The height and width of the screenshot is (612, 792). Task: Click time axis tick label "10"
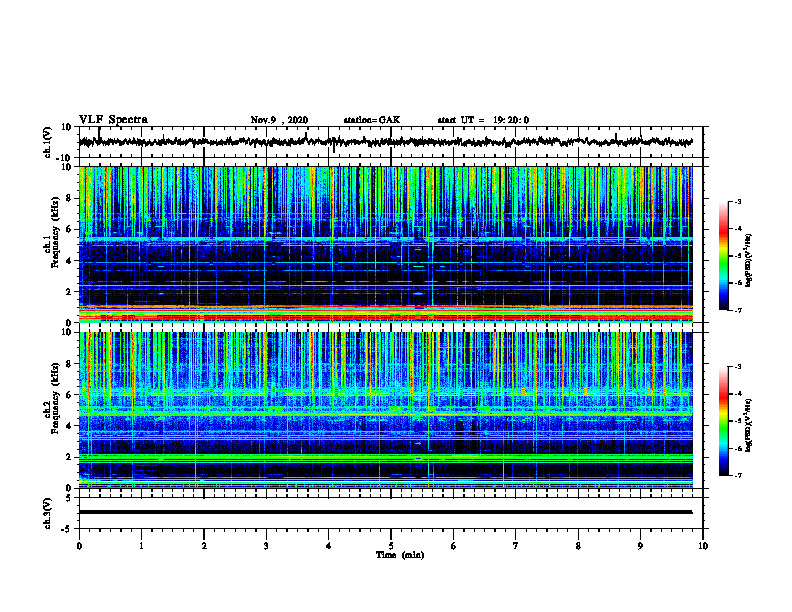pos(703,546)
